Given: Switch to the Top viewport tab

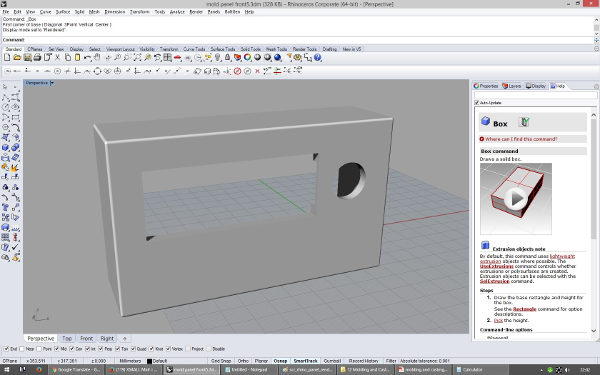Looking at the screenshot, I should click(x=67, y=338).
